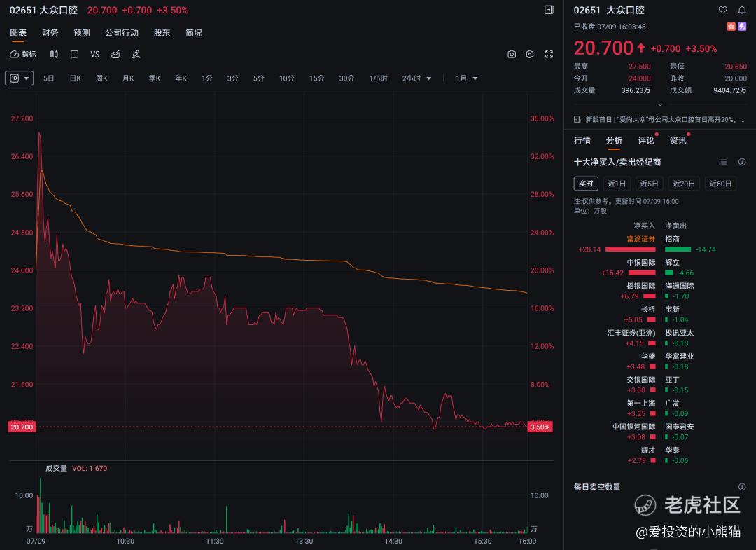Select the 30分 timeframe
Screen dimensions: 756x550
(x=346, y=78)
